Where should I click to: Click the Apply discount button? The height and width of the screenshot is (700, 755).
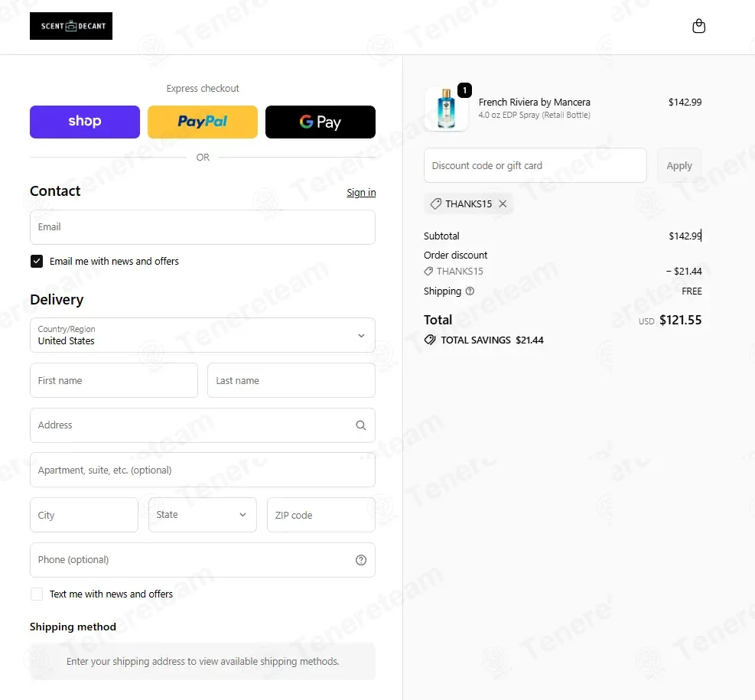click(x=679, y=165)
